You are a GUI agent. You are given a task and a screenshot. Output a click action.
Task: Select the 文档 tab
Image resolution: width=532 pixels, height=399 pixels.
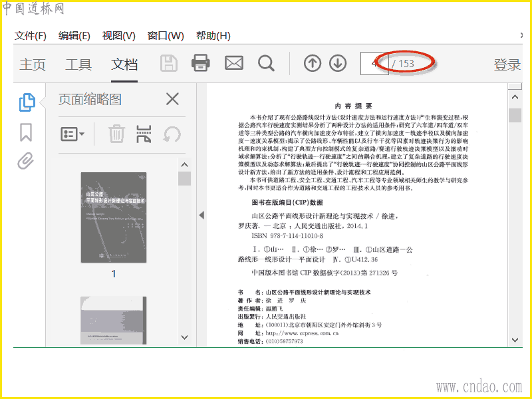[x=124, y=64]
